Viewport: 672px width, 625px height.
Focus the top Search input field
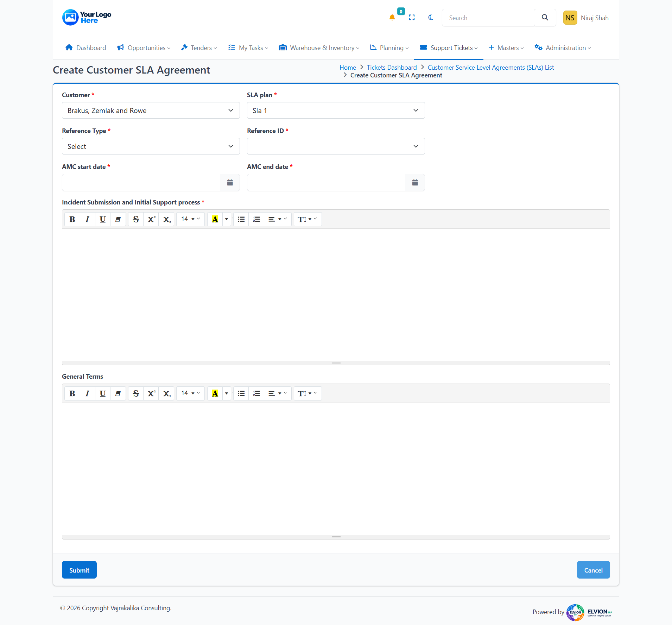[x=488, y=18]
